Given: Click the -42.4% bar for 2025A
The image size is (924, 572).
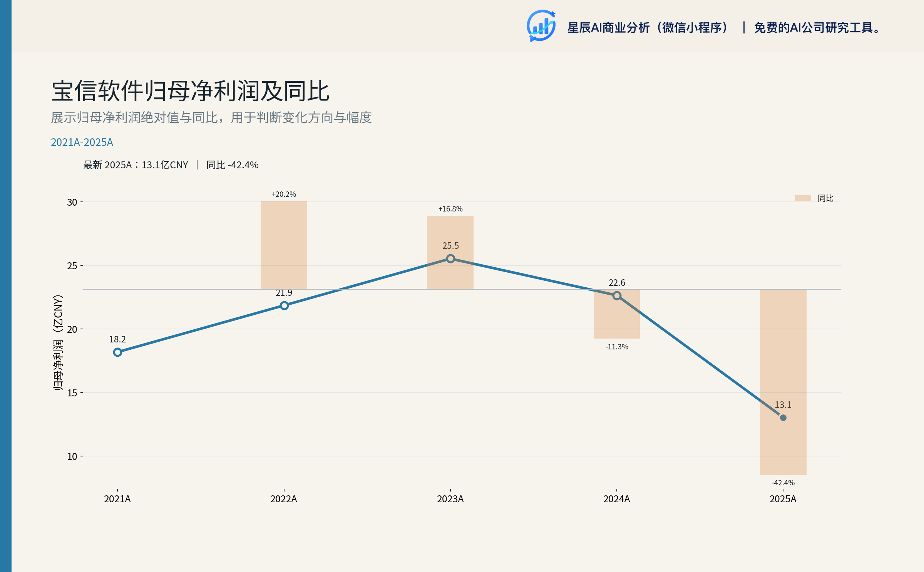Looking at the screenshot, I should 783,382.
